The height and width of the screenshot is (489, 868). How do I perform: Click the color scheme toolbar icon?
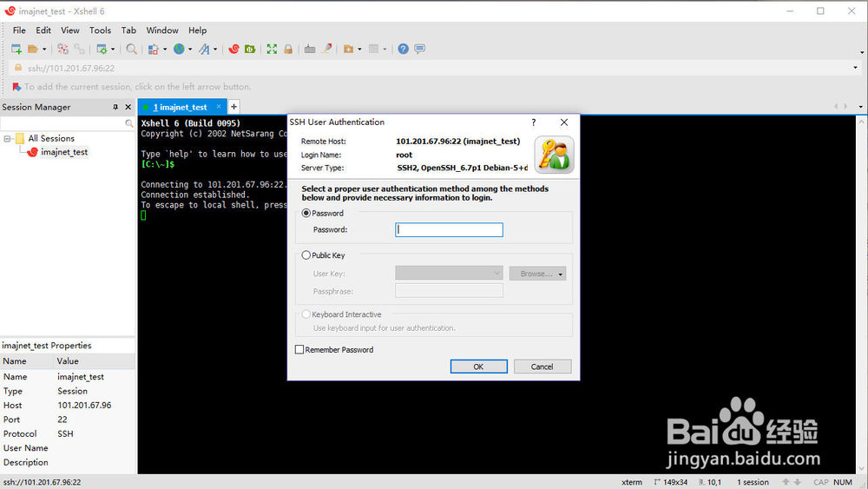(154, 50)
